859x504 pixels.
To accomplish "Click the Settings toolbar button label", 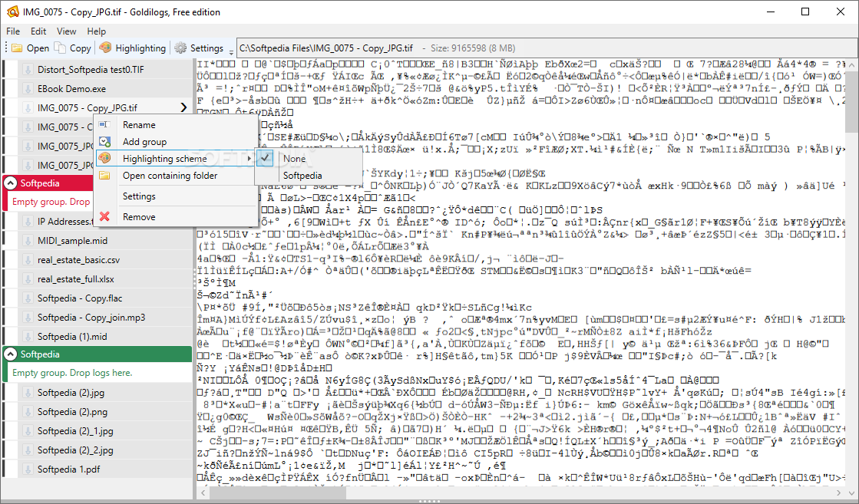I will [206, 48].
